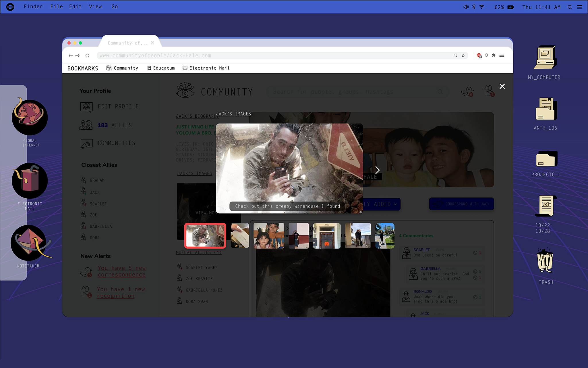Open the Trash icon on desktop
The image size is (588, 368).
coord(545,260)
